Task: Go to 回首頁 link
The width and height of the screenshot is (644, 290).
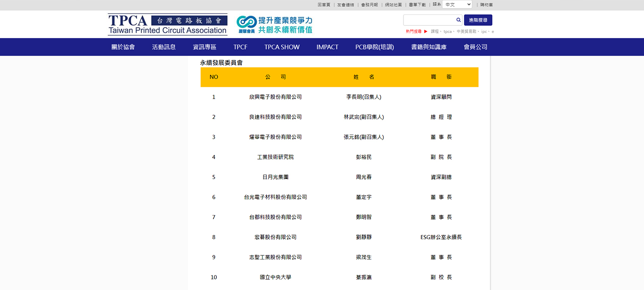Action: (324, 5)
